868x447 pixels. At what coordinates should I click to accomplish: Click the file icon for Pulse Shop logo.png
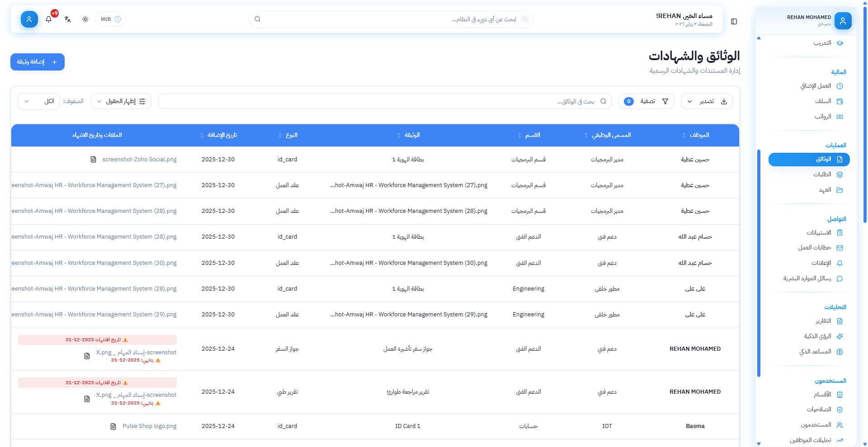pos(113,426)
